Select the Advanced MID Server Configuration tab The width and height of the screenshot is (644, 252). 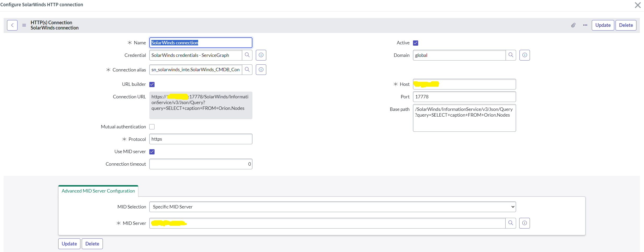98,191
